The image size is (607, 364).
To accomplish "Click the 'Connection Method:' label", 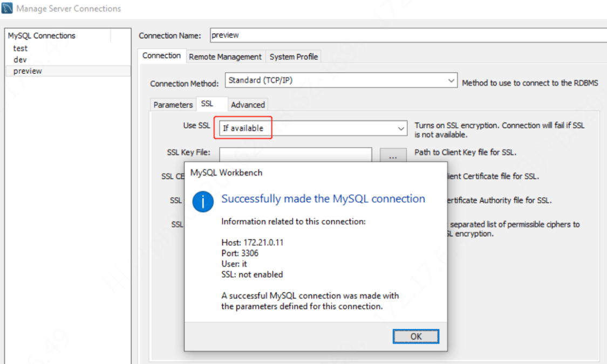I will click(x=185, y=84).
